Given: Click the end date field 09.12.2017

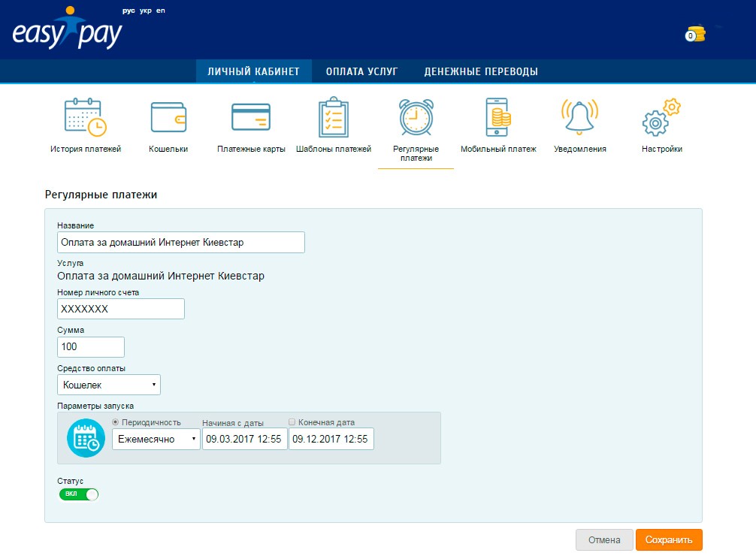Looking at the screenshot, I should (x=331, y=439).
